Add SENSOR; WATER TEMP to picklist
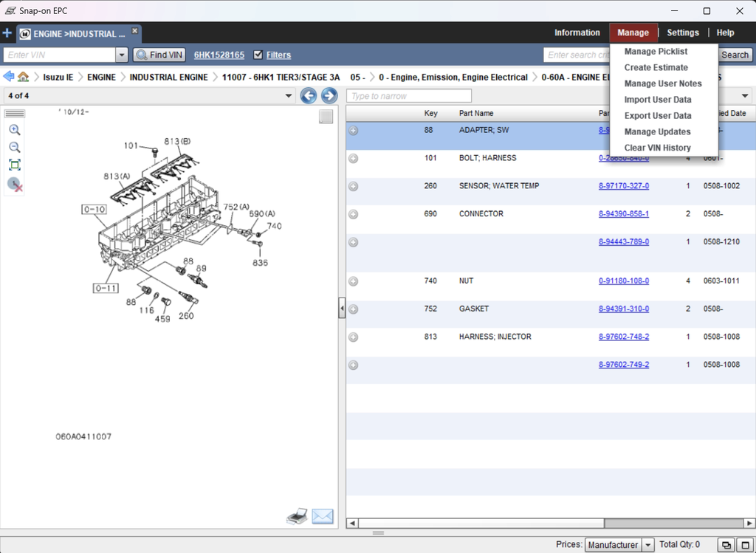Image resolution: width=756 pixels, height=553 pixels. [x=354, y=186]
